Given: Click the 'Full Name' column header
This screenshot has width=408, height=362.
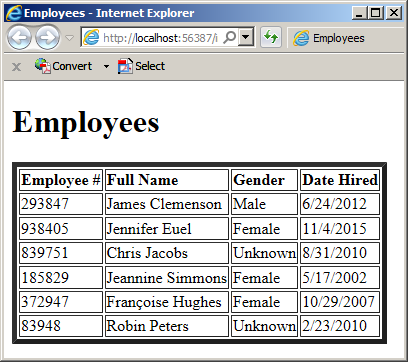Looking at the screenshot, I should [x=167, y=180].
